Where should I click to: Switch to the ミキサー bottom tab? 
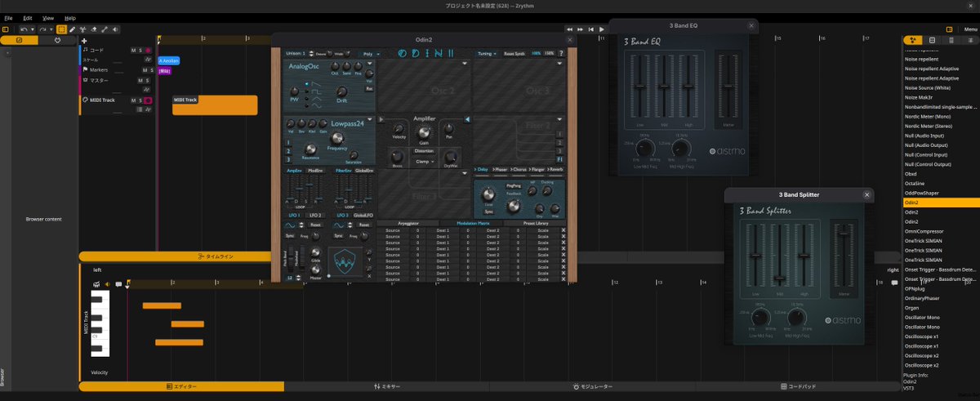(x=386, y=386)
